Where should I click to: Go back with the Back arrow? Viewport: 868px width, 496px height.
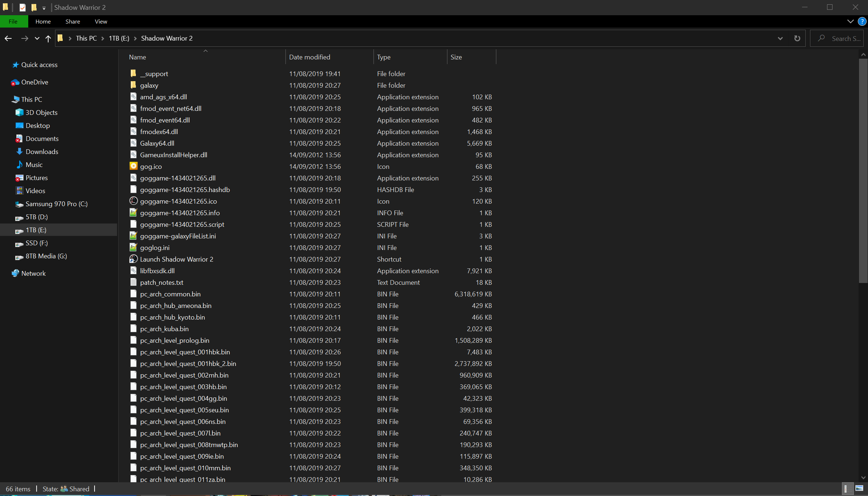click(8, 38)
